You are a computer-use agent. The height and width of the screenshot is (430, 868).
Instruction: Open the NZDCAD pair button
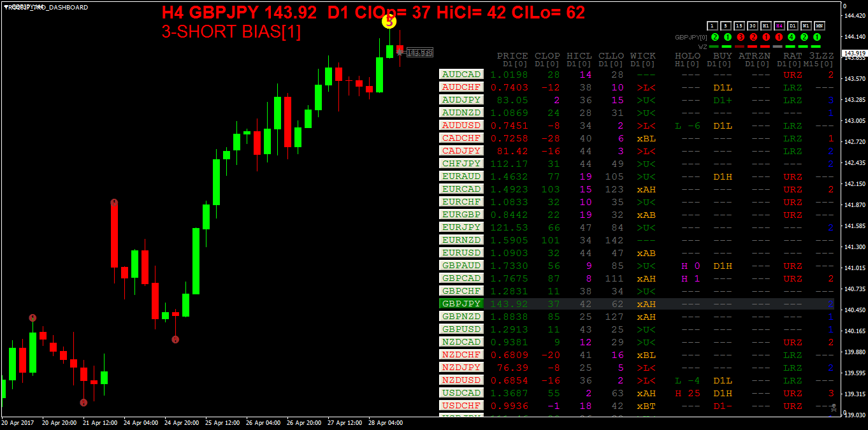click(x=461, y=342)
